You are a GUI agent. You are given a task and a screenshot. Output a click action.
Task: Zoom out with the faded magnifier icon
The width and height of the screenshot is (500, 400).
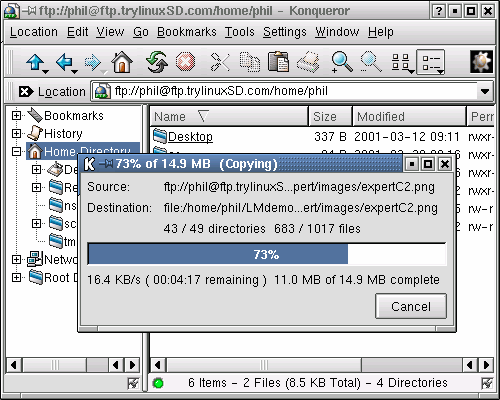click(371, 62)
